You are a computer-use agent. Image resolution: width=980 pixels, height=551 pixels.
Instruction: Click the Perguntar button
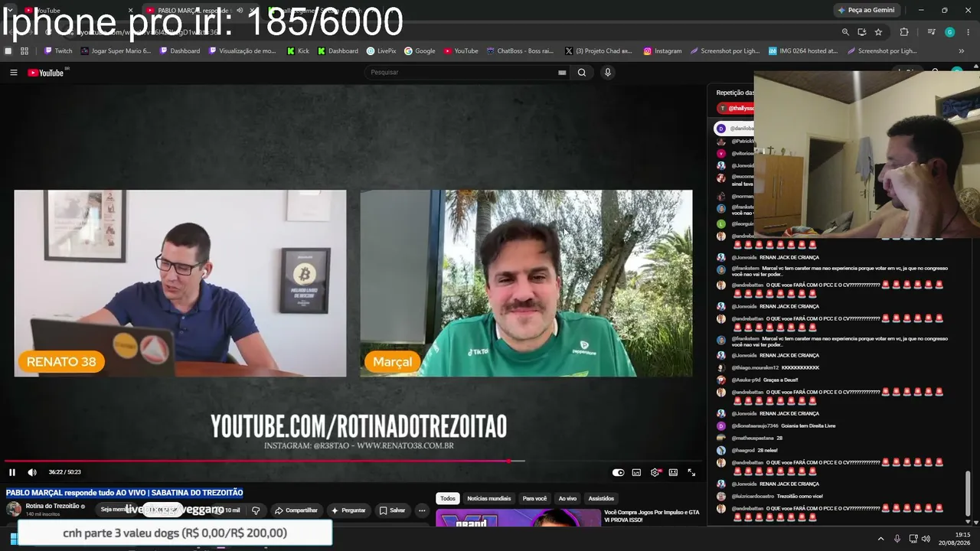(348, 510)
